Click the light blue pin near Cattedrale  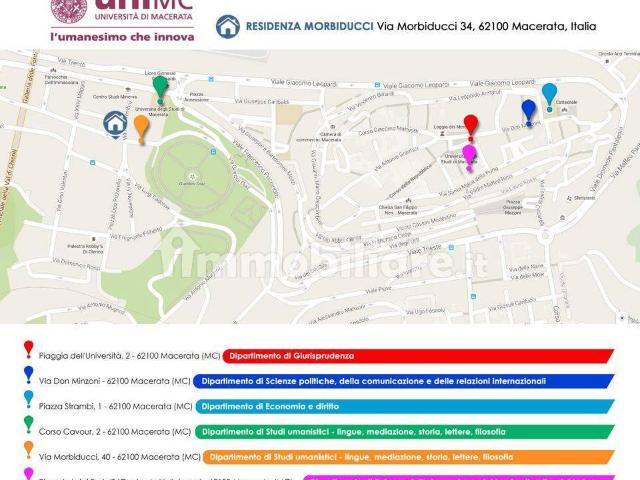point(549,98)
